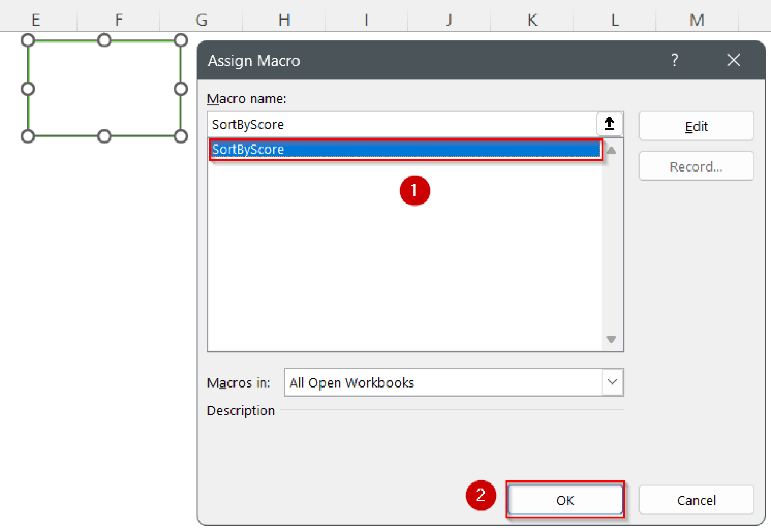This screenshot has width=771, height=532.
Task: Select SortByScore in the macro list
Action: (405, 149)
